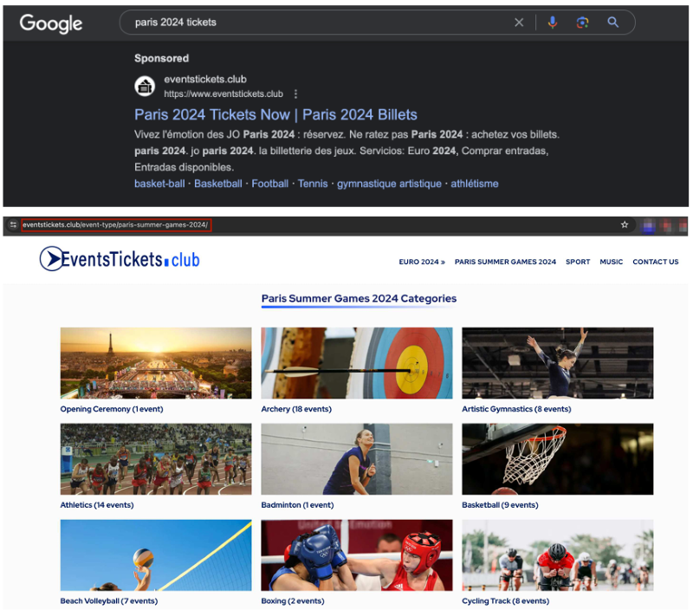Screen dimensions: 693x616
Task: Open the sponsored ad three-dot options menu
Action: 295,93
